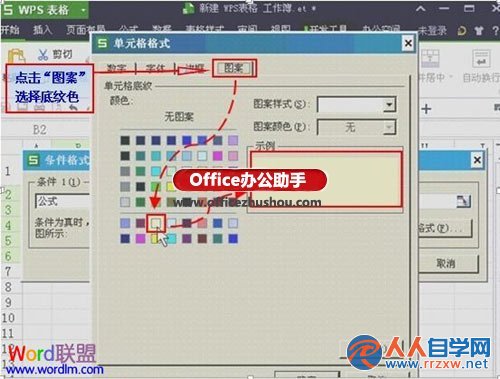Click the 剪切 scissors icon
Image resolution: width=500 pixels, height=379 pixels.
pyautogui.click(x=43, y=55)
